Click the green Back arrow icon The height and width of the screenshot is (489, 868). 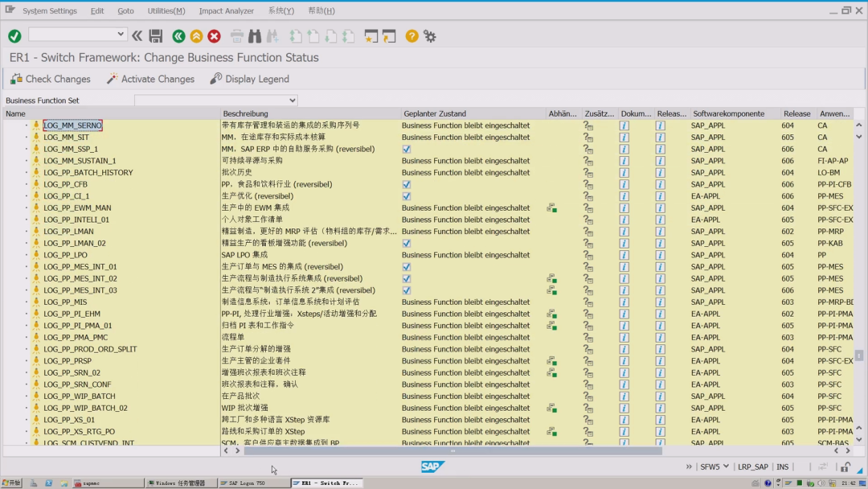point(178,36)
